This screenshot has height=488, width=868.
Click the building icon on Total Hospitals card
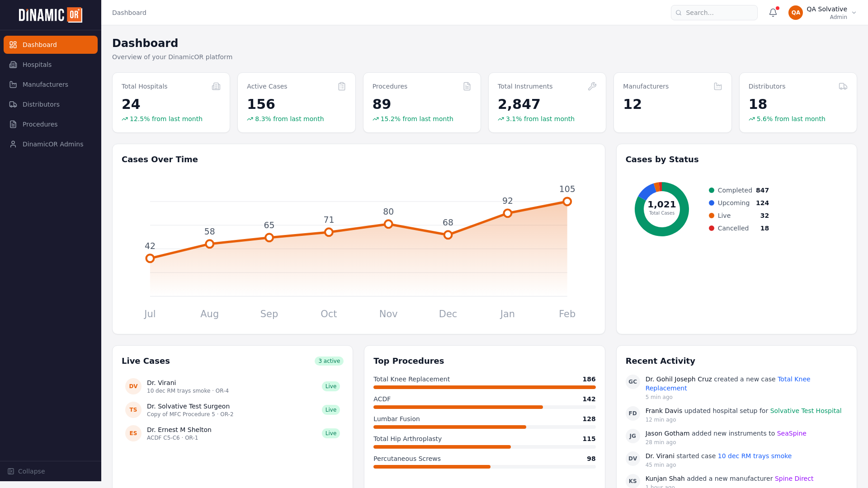coord(216,86)
